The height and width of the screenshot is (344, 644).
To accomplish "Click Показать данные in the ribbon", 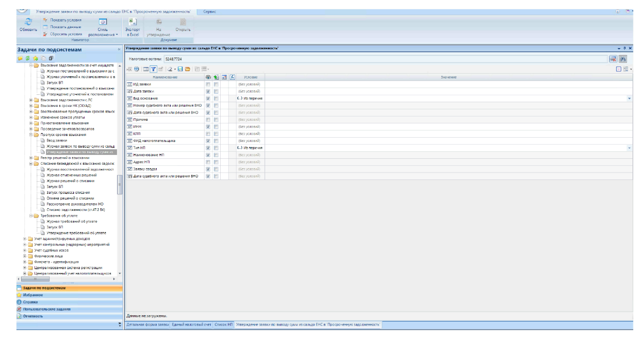I will click(x=62, y=27).
